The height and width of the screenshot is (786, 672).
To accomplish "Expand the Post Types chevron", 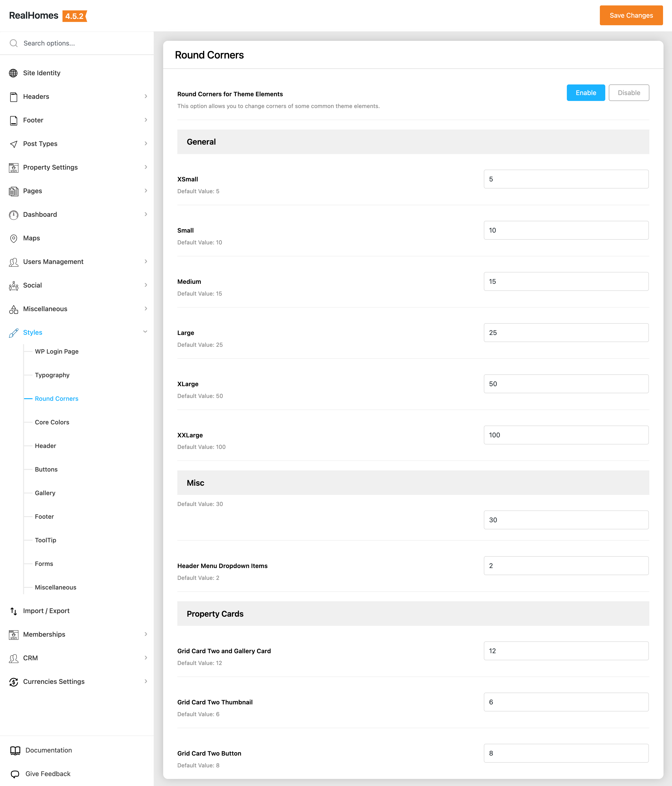I will 146,143.
